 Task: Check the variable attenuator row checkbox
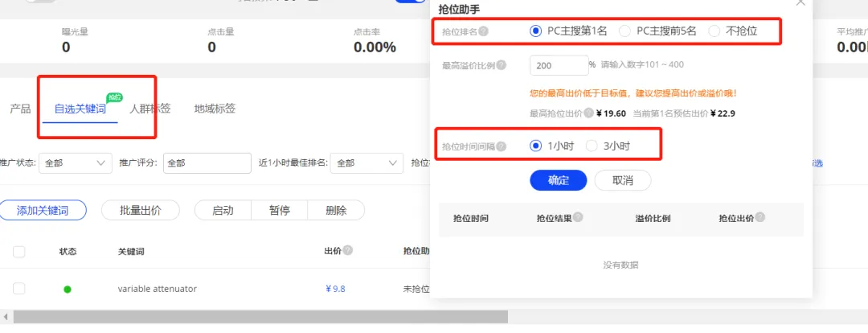click(x=18, y=289)
